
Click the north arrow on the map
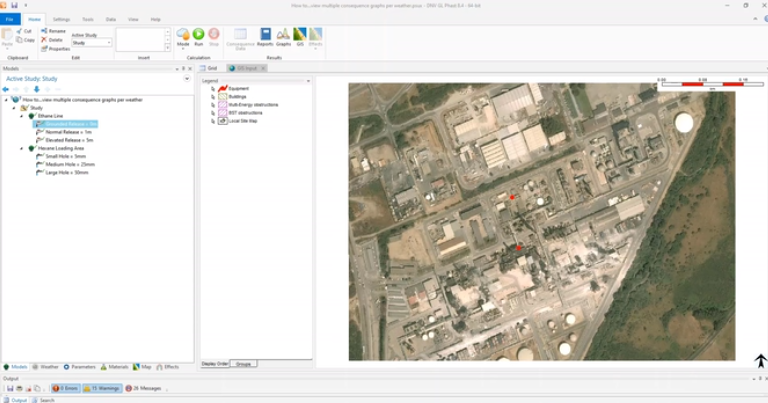[760, 361]
